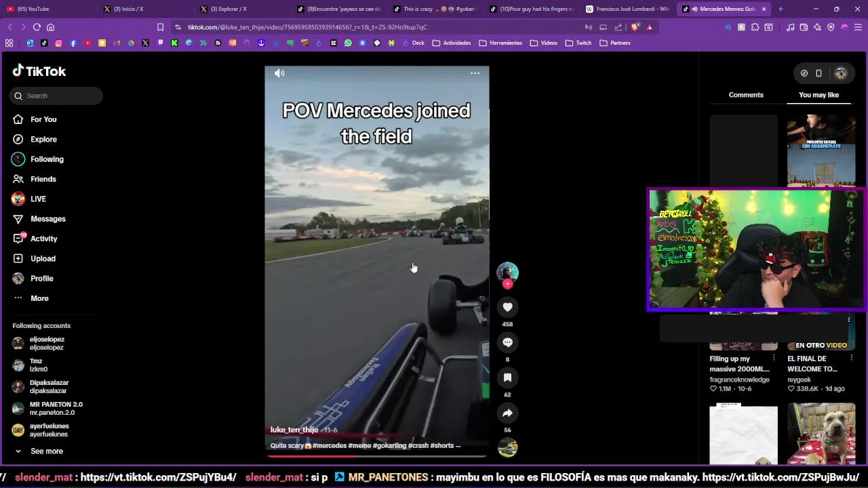Seek on the video progress bar
868x488 pixels.
pos(377,455)
